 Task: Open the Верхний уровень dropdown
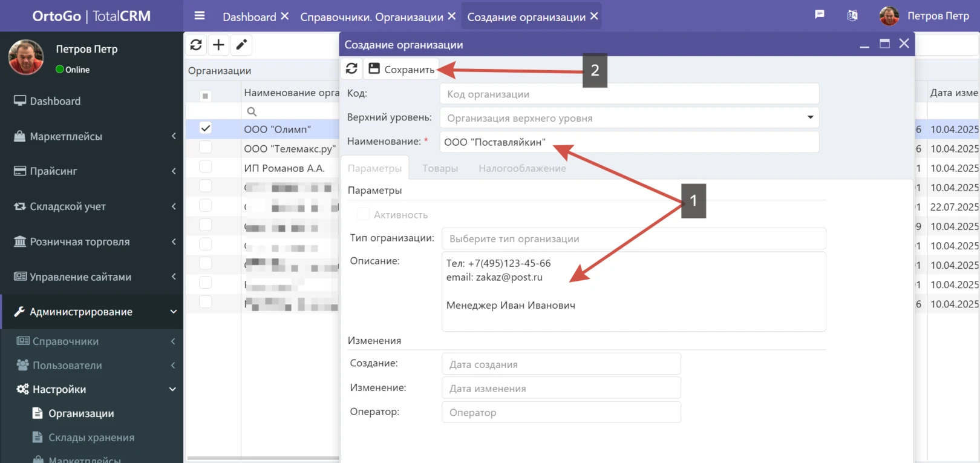click(x=810, y=117)
